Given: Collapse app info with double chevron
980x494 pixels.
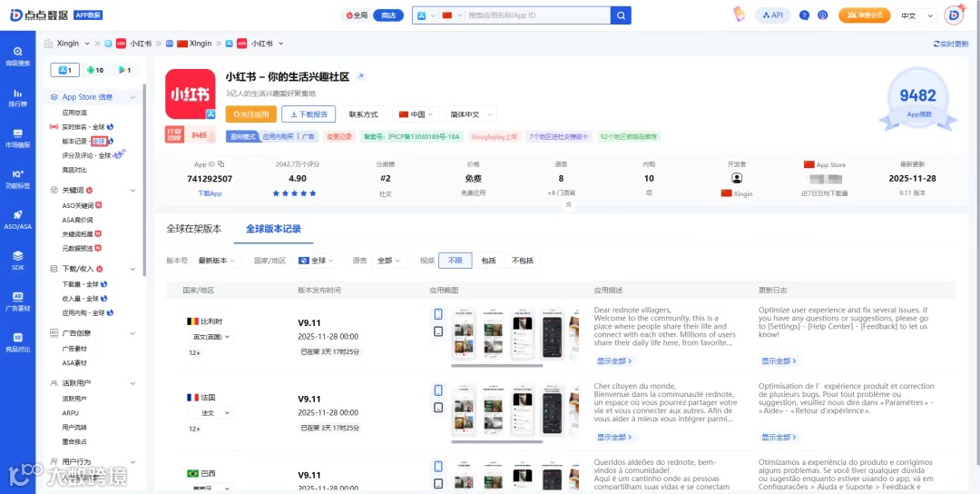Looking at the screenshot, I should point(568,204).
